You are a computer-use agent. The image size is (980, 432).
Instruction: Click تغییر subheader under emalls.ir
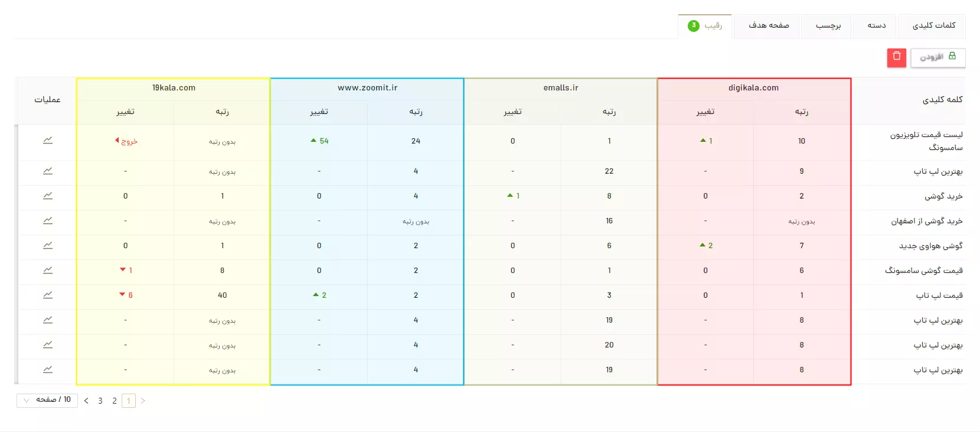click(x=512, y=112)
